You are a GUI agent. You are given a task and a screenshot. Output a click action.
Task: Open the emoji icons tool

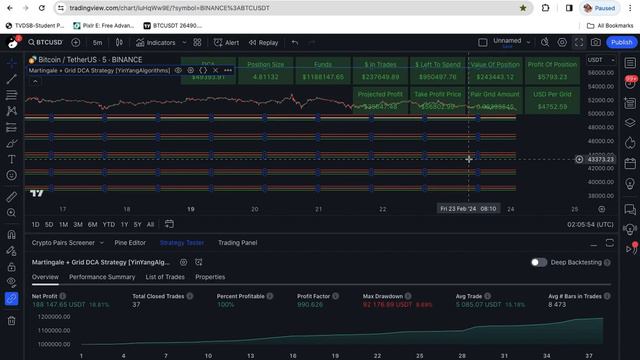11,175
